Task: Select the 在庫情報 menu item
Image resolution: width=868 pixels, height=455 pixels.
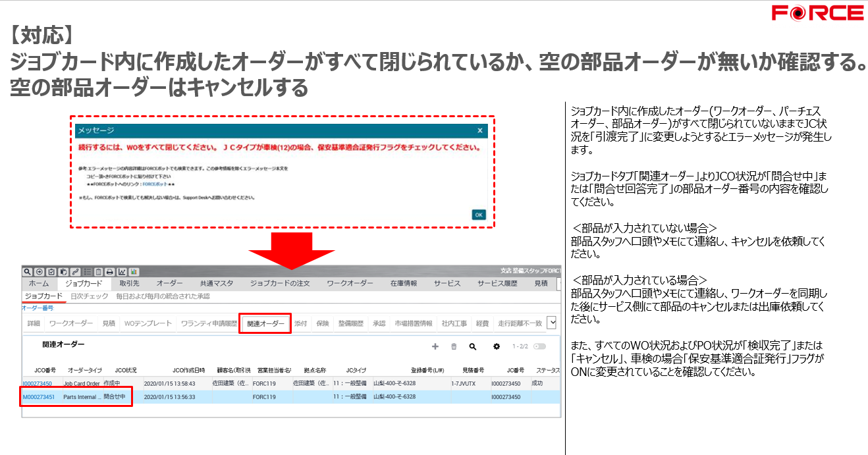Action: [x=403, y=283]
